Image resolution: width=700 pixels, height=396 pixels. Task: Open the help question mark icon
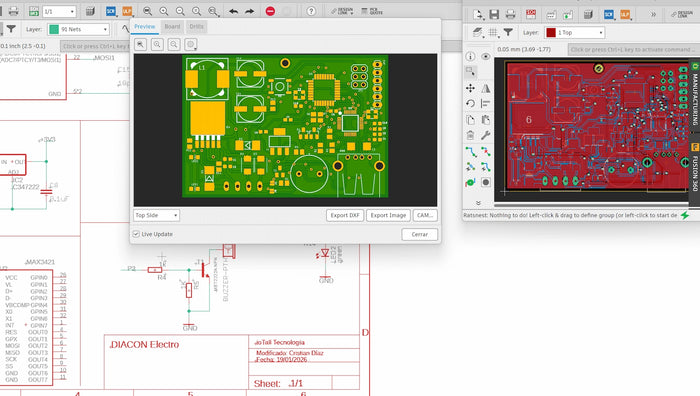311,11
